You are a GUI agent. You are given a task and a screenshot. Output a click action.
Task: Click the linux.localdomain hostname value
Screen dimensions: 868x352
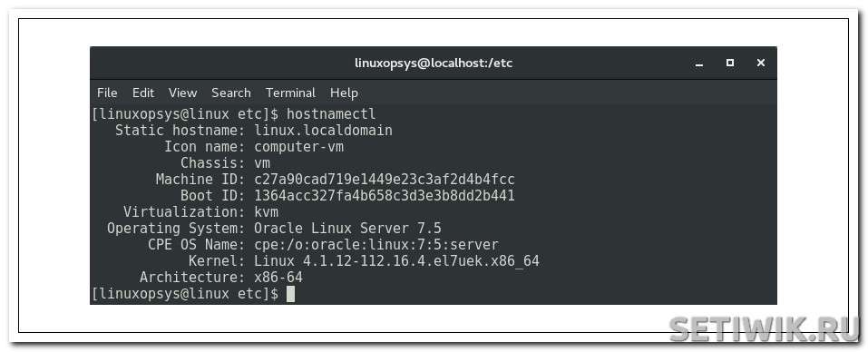[323, 131]
